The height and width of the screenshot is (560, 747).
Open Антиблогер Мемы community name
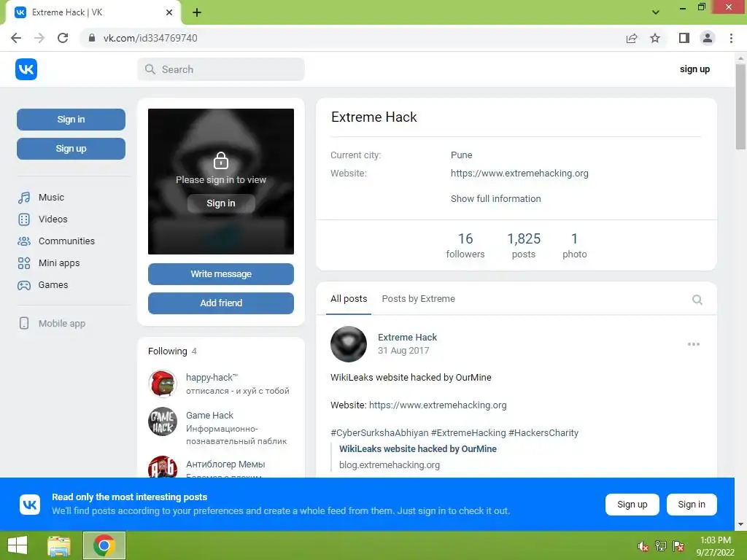[x=225, y=464]
